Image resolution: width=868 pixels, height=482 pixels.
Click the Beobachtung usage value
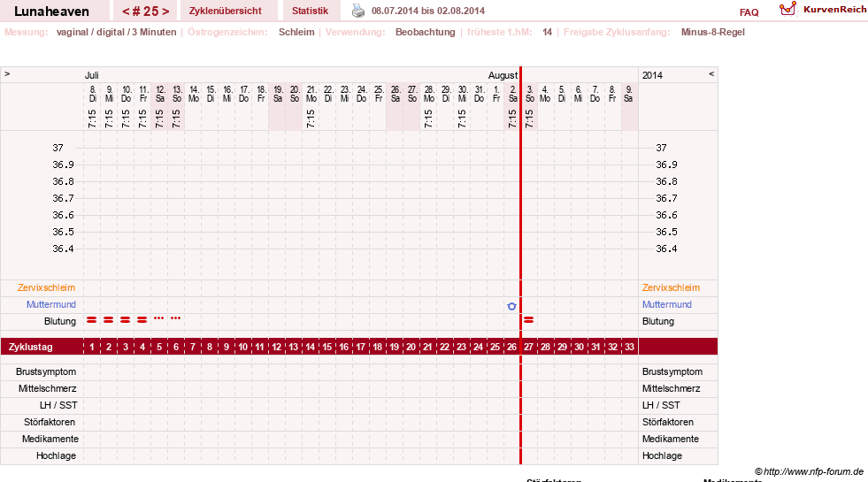425,32
